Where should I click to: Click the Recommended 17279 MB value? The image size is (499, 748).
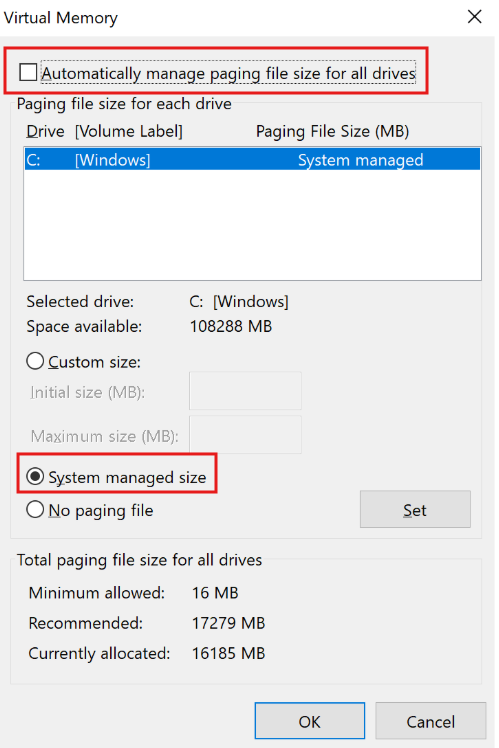coord(228,623)
